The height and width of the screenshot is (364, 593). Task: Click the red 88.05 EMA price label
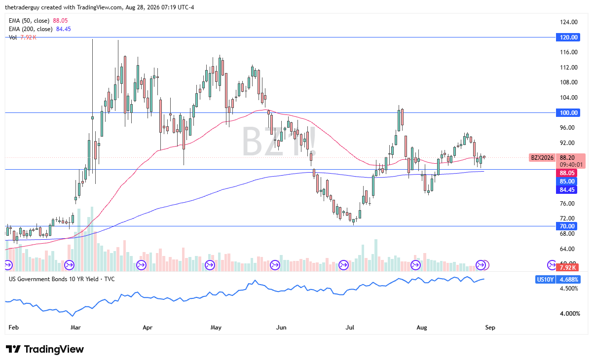coord(567,173)
